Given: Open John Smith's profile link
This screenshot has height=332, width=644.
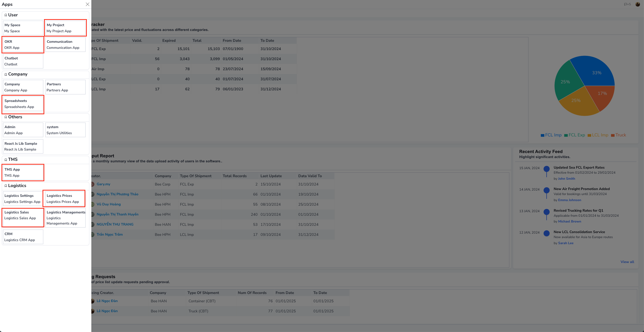Looking at the screenshot, I should pos(566,179).
